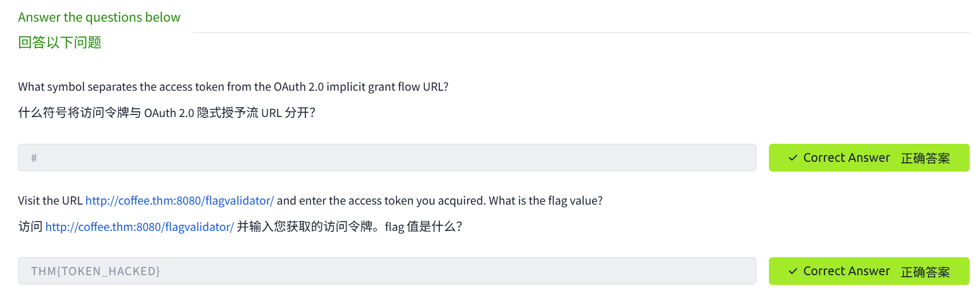Click the "Visit the URL" text
The width and height of the screenshot is (980, 302).
(x=50, y=200)
